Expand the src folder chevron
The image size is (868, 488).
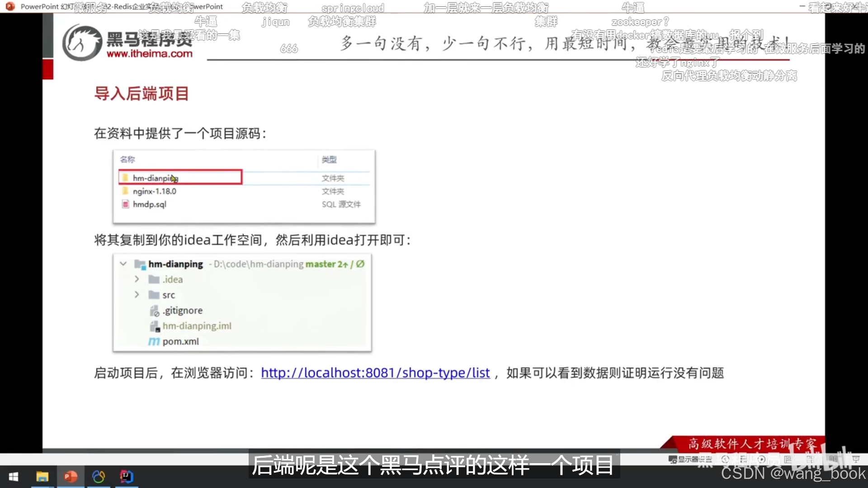137,295
